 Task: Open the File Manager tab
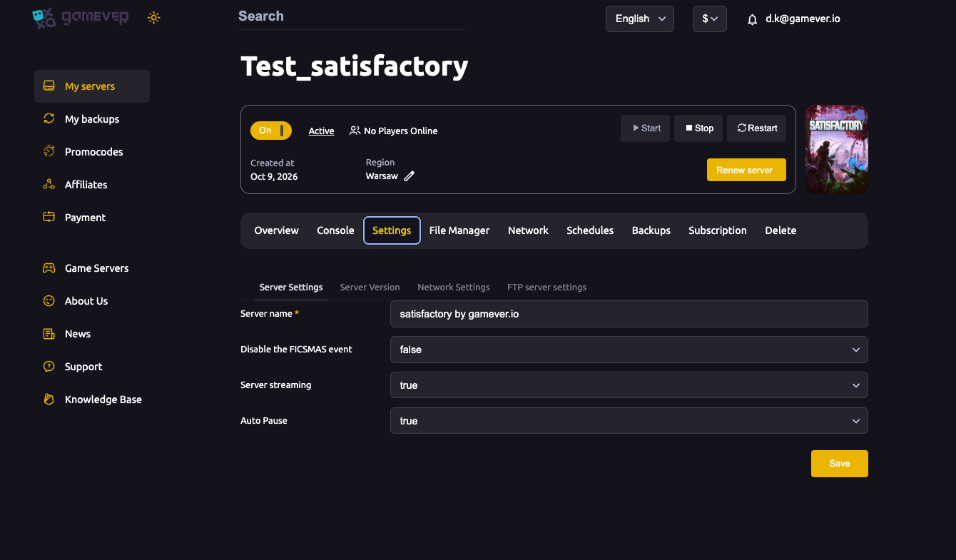[x=459, y=230]
